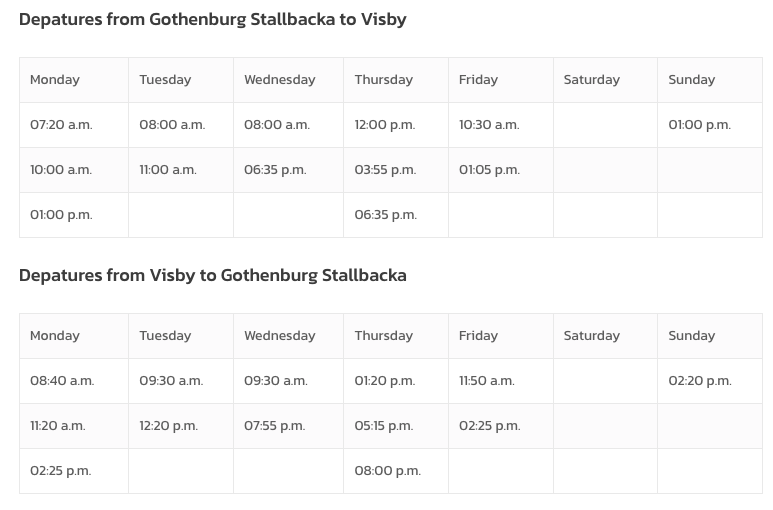Click the 01:20 p.m. Thursday departure
Screen dimensions: 773x510
384,381
